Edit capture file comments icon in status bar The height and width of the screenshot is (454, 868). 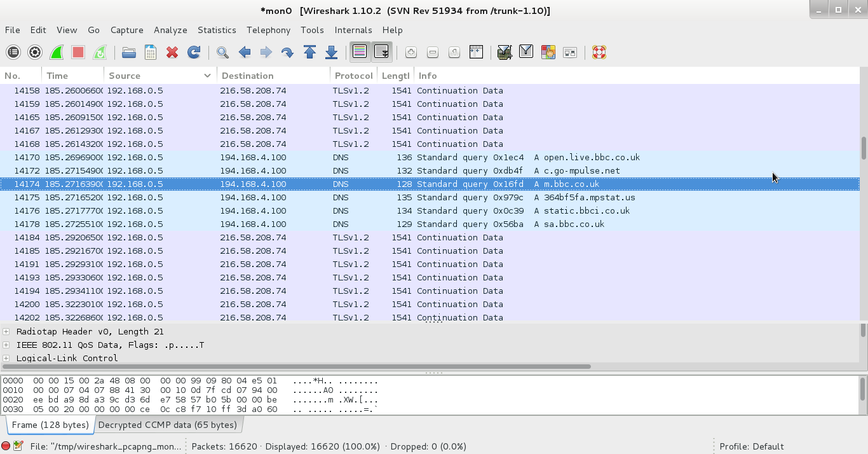click(x=18, y=446)
